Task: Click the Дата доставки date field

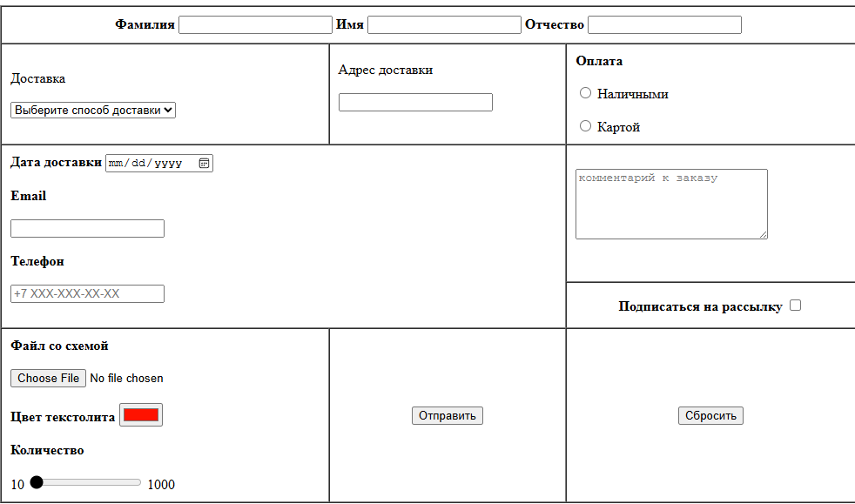Action: click(159, 163)
